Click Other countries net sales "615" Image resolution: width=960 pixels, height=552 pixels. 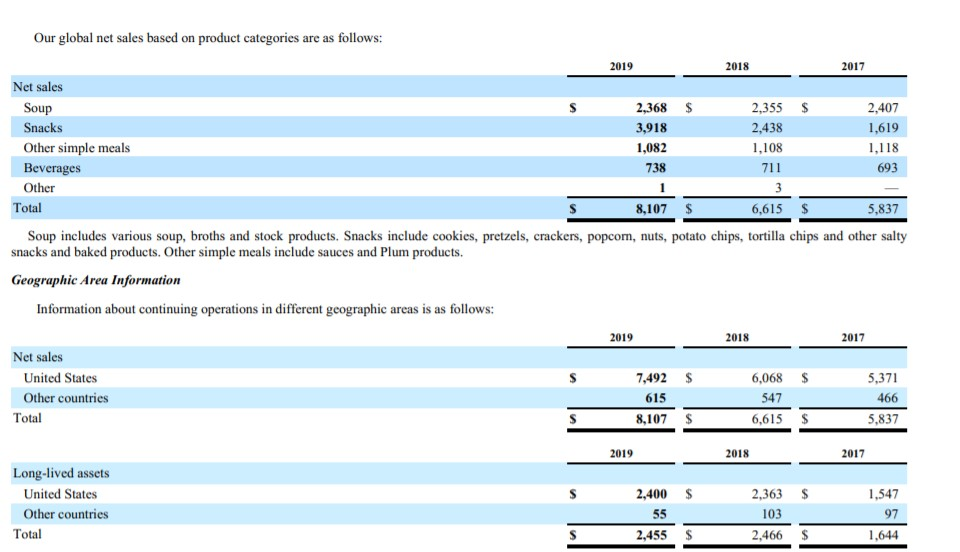(x=656, y=398)
